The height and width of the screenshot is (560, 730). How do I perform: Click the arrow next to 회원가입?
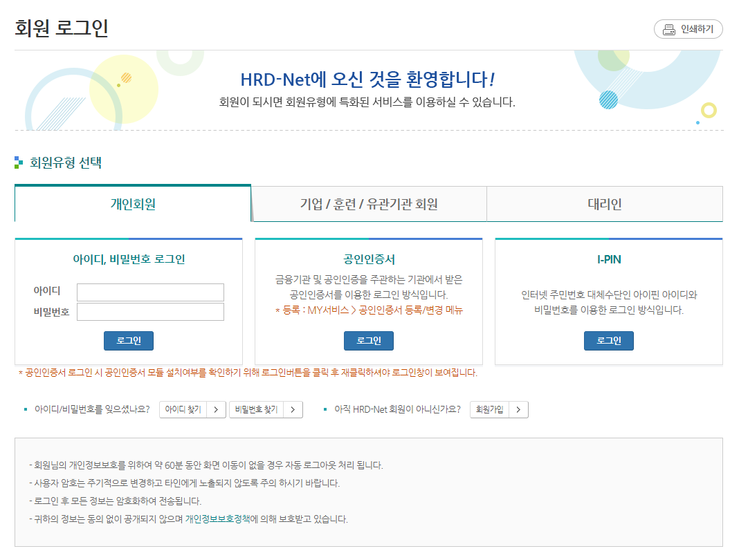click(519, 409)
